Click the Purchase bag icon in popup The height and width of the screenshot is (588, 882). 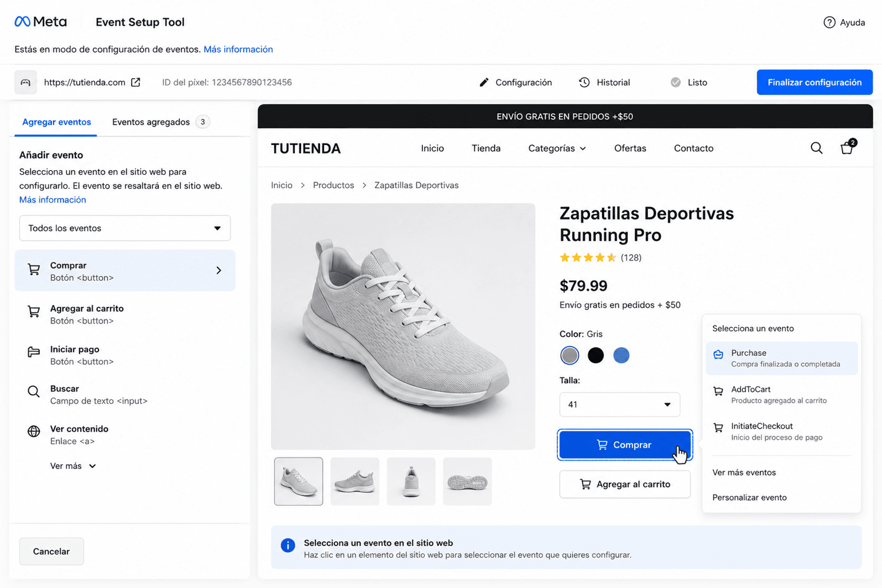tap(718, 354)
